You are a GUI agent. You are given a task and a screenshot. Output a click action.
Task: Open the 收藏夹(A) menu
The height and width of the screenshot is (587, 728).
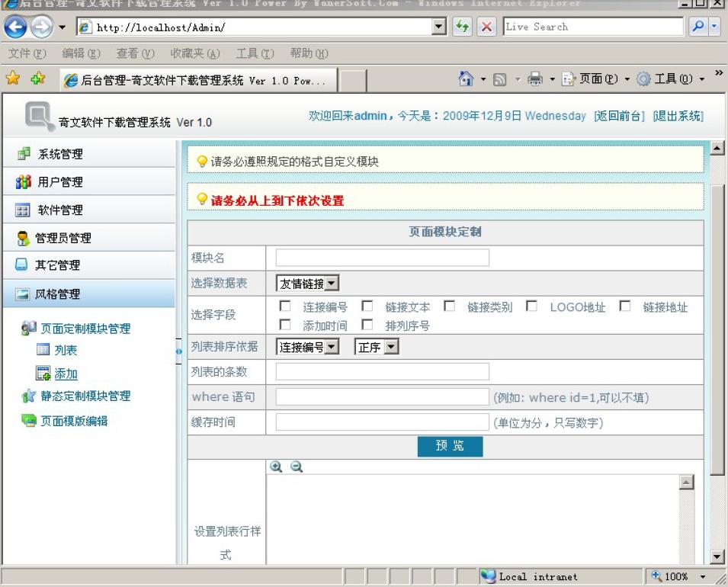195,53
